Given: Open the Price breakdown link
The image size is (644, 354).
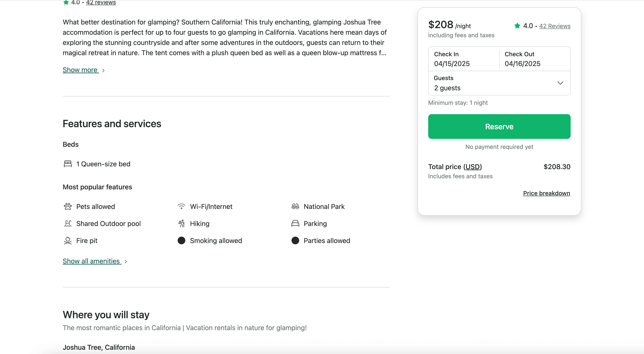Looking at the screenshot, I should [x=547, y=193].
